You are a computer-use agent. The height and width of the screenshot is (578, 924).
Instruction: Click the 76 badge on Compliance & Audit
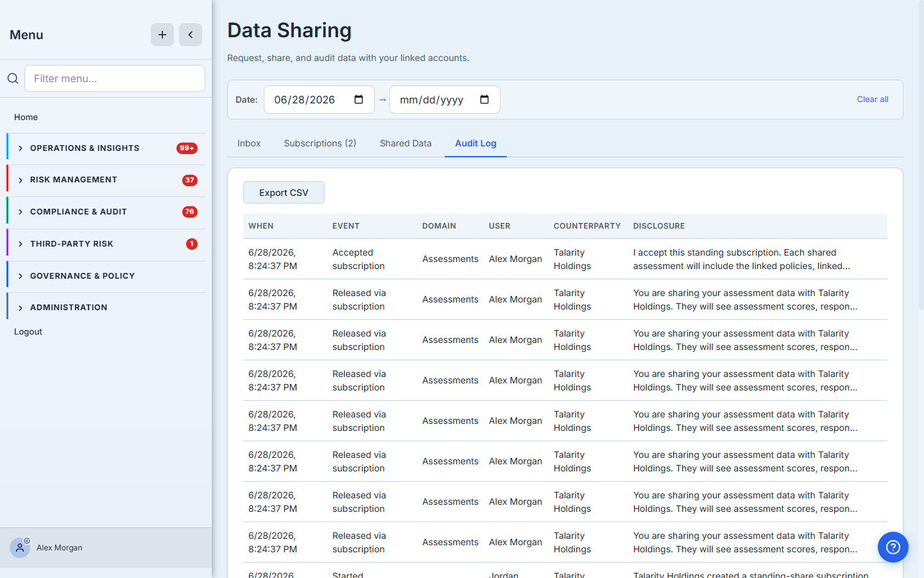point(190,212)
